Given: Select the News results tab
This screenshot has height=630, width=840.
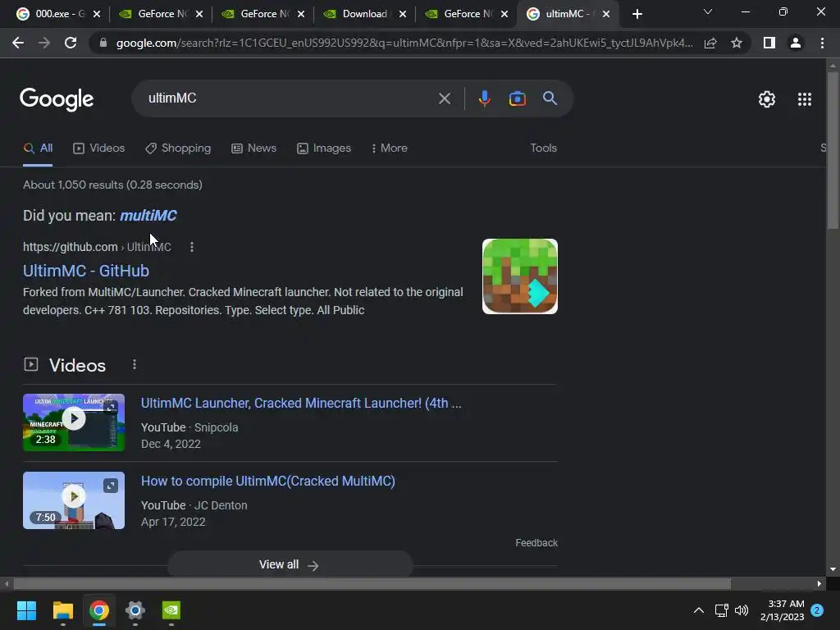Looking at the screenshot, I should 254,148.
